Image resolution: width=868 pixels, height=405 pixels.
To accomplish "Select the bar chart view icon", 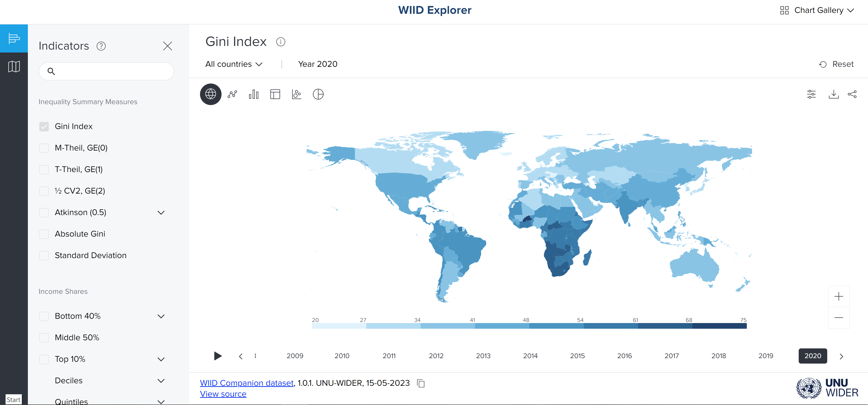I will click(254, 94).
